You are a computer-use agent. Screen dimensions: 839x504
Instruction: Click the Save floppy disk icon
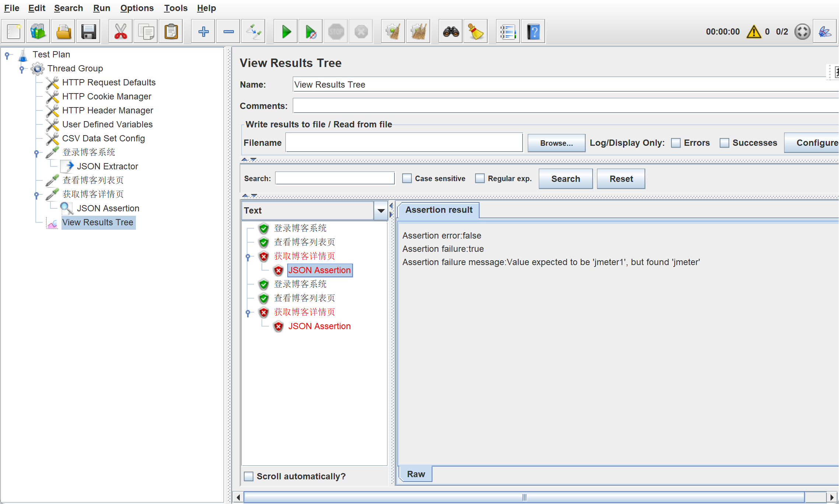point(88,32)
